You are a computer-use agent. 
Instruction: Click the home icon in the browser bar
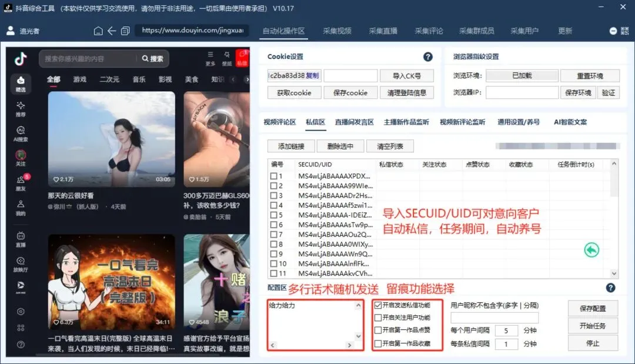click(98, 31)
